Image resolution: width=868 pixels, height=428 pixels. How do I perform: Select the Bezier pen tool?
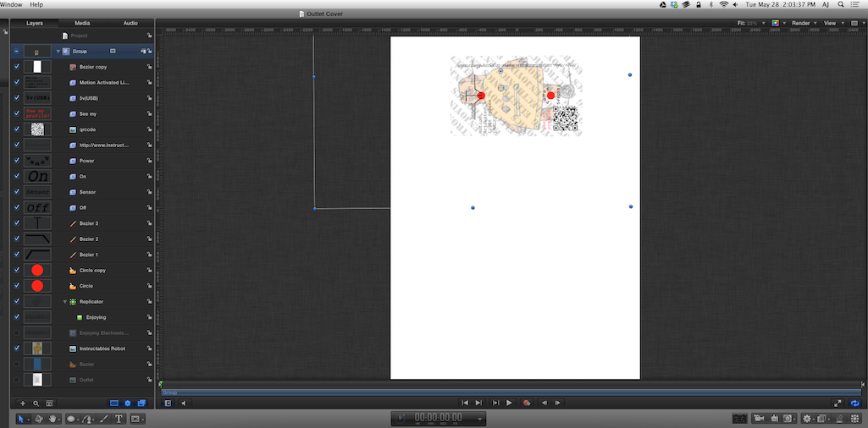click(x=87, y=419)
